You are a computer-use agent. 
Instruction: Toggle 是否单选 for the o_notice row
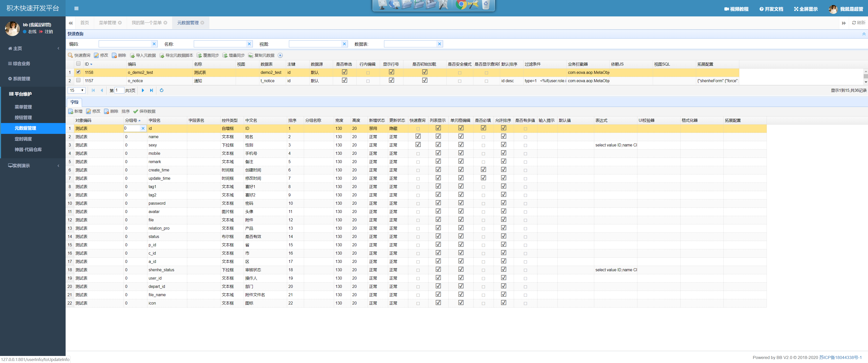344,80
